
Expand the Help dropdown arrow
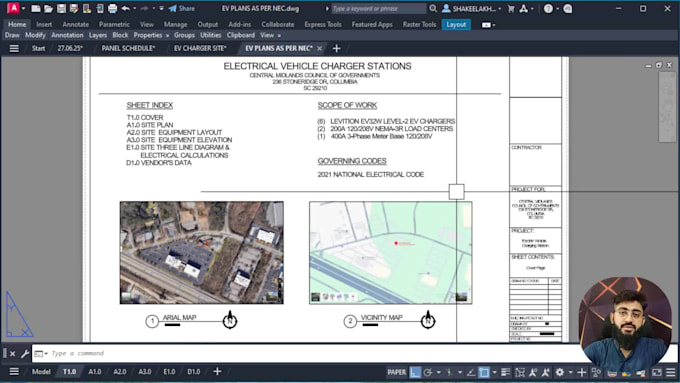coord(557,8)
